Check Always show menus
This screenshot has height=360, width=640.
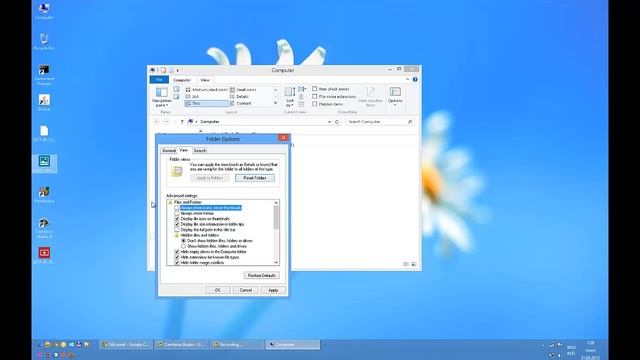tap(177, 213)
